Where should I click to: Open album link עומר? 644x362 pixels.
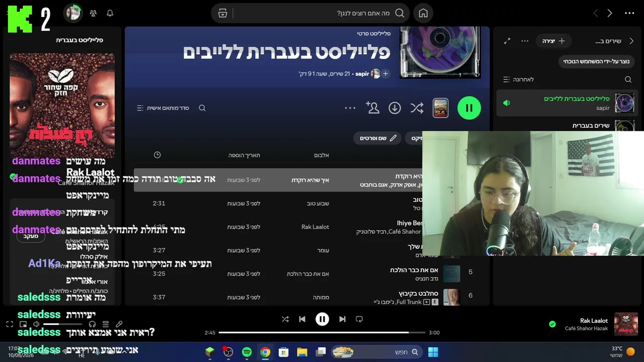323,250
